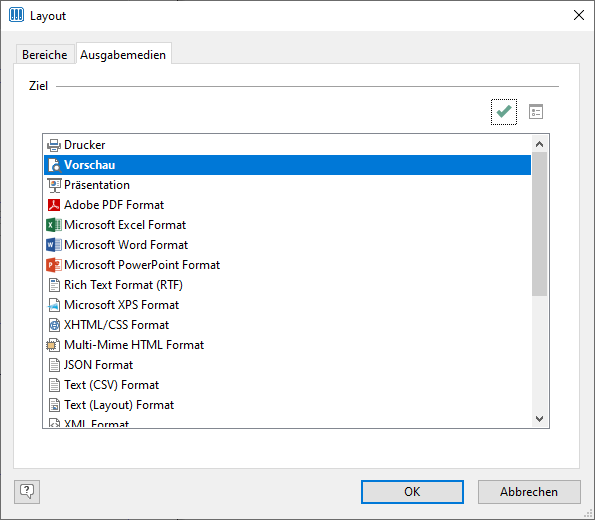Click the Rich Text Format document icon

click(x=54, y=285)
